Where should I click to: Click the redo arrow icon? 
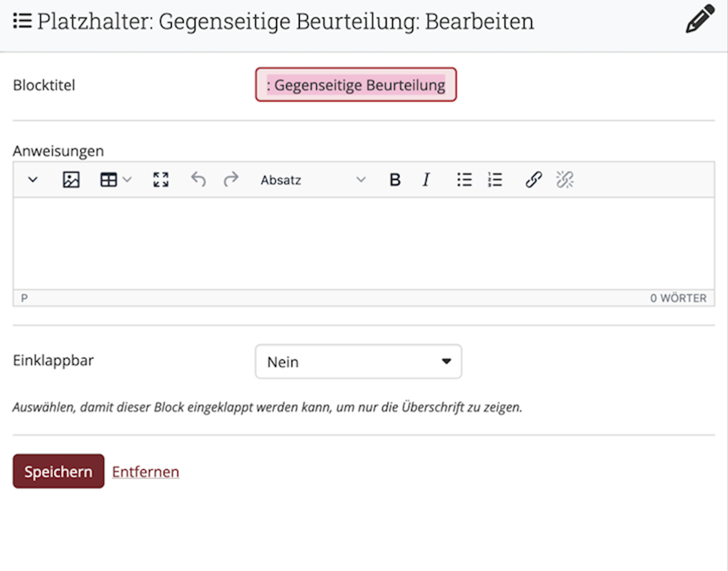pos(231,180)
